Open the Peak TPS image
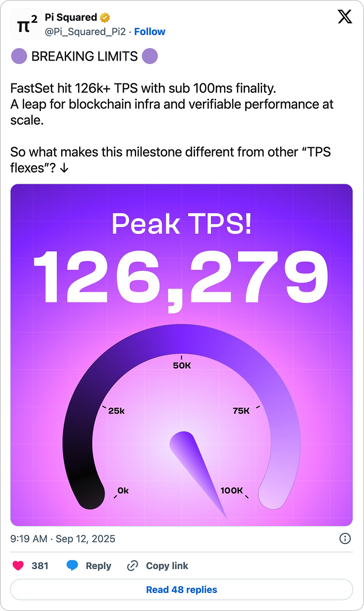 (182, 355)
